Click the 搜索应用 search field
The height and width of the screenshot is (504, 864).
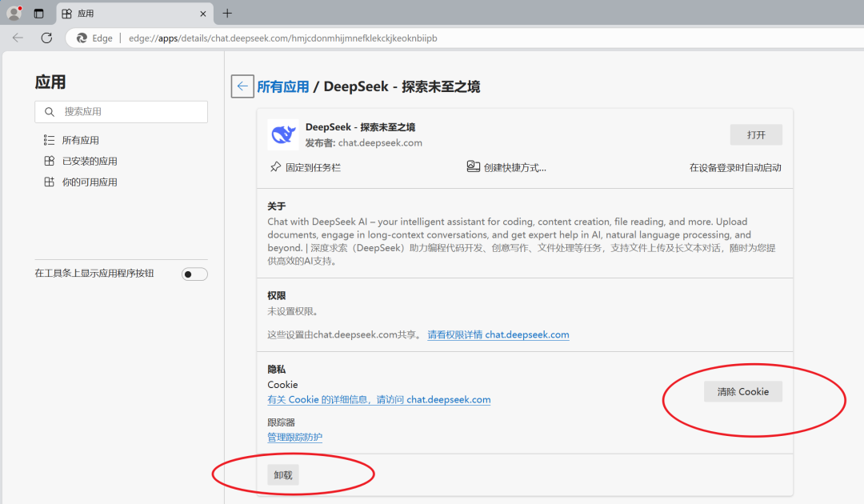click(122, 112)
